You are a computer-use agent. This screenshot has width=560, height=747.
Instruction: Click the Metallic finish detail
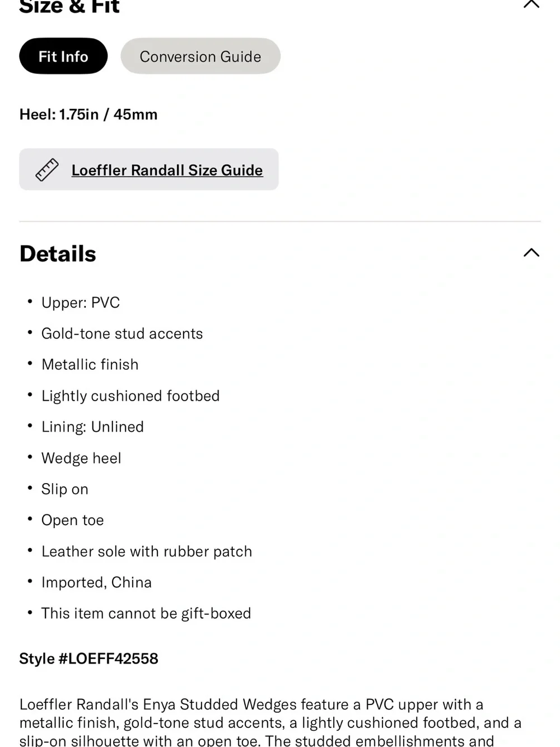coord(90,364)
